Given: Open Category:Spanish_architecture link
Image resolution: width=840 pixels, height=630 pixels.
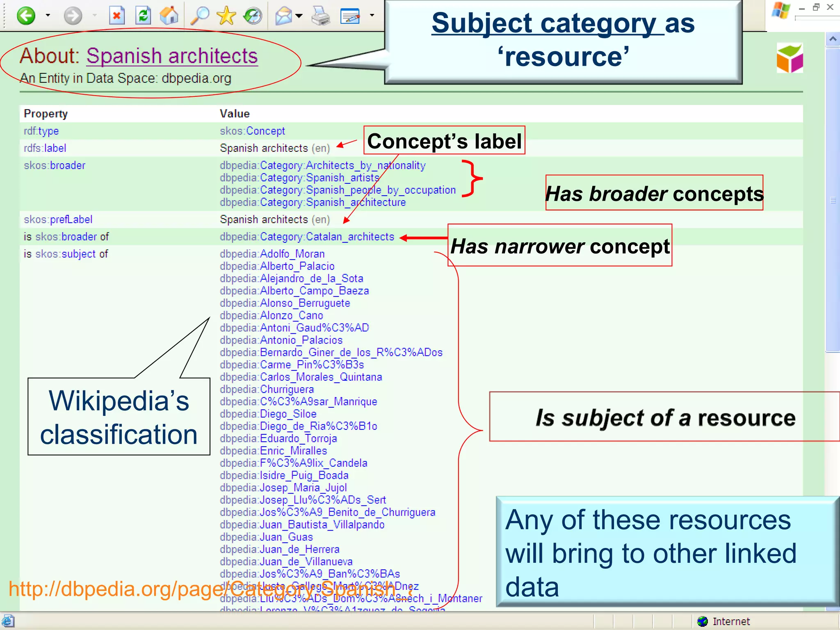Looking at the screenshot, I should pyautogui.click(x=313, y=202).
